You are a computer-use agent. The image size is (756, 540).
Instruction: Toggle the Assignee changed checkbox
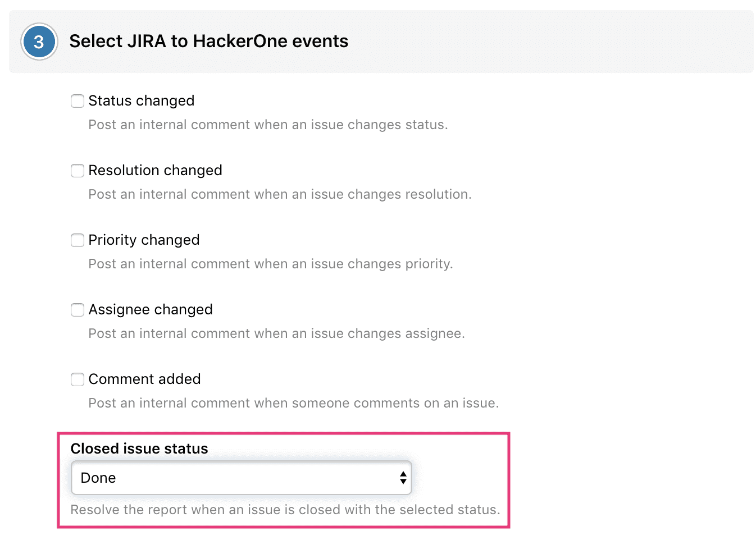click(x=78, y=310)
